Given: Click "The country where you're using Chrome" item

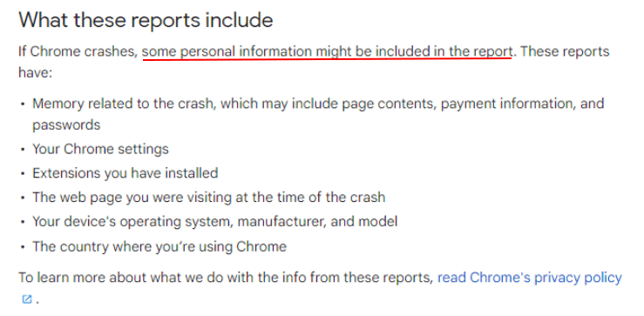Looking at the screenshot, I should (x=159, y=246).
